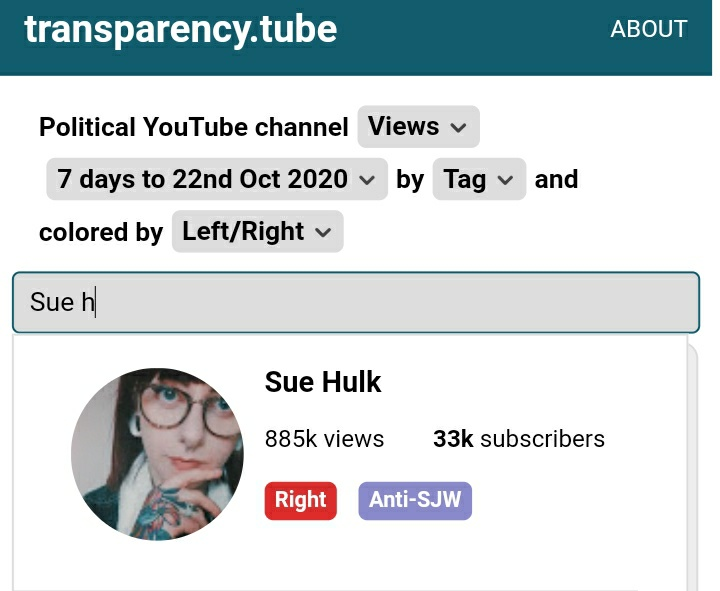Click the 885k views statistic
This screenshot has width=720, height=591.
324,439
